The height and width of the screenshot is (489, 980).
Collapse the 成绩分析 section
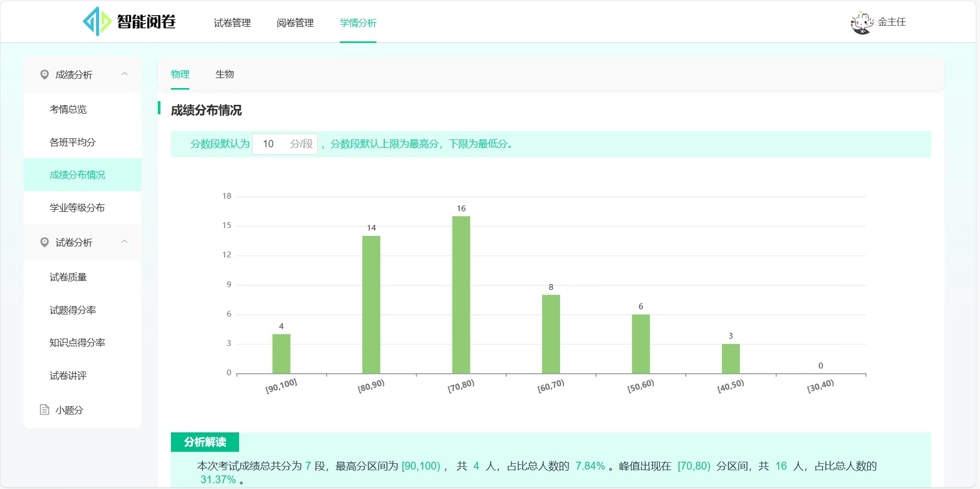click(x=125, y=74)
